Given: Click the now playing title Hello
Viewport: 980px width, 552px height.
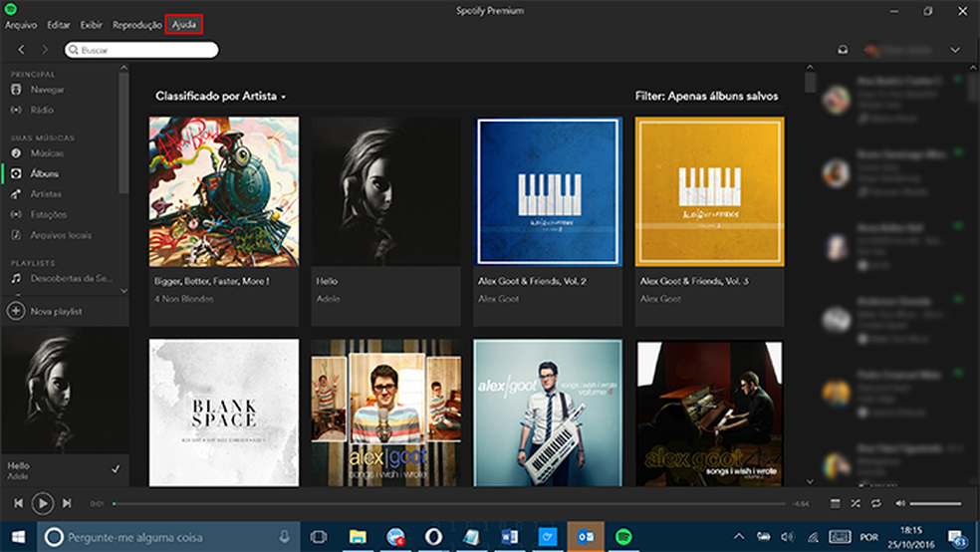Looking at the screenshot, I should pyautogui.click(x=18, y=465).
